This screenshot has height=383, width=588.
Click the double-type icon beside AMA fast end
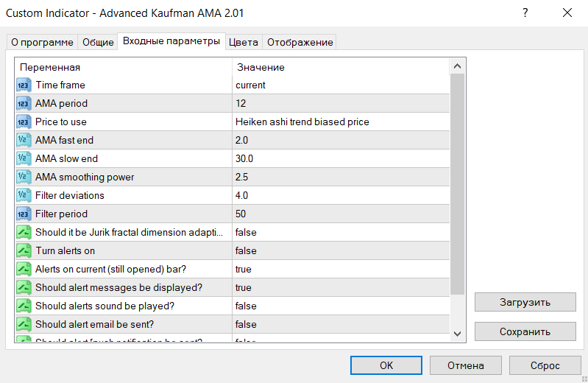click(x=24, y=140)
